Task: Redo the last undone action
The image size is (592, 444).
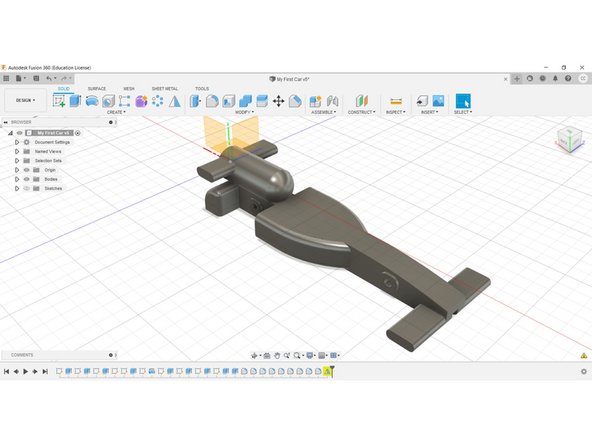Action: coord(64,79)
